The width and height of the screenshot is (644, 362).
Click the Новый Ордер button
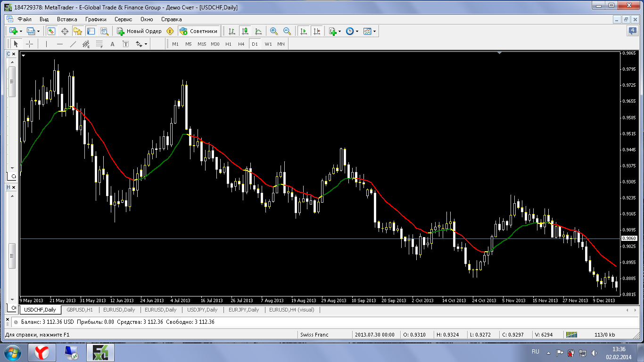pos(139,31)
